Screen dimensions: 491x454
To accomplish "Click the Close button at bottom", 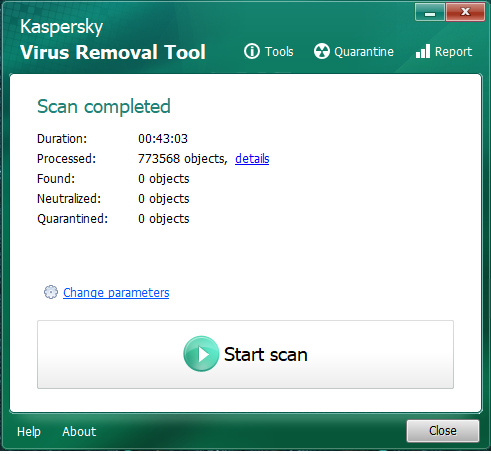I will (x=443, y=431).
